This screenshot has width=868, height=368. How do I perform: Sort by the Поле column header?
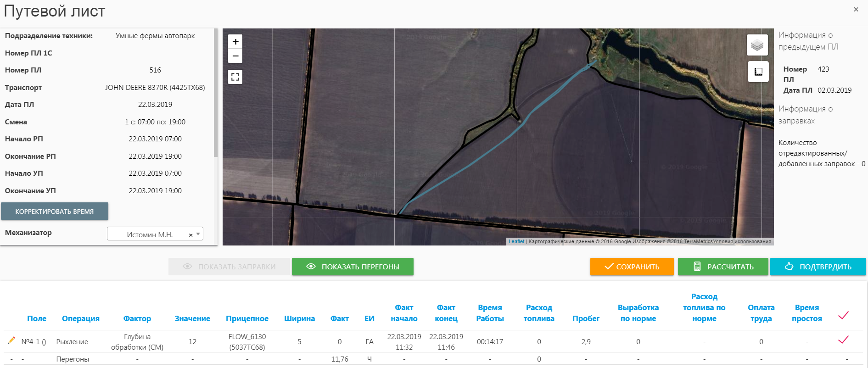pyautogui.click(x=37, y=318)
